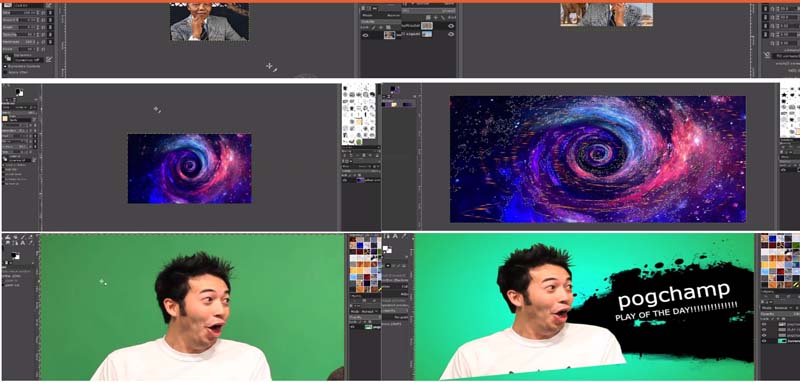Hide the green-screen layer in bottom-left window
Screen dimensions: 800x382
(352, 327)
